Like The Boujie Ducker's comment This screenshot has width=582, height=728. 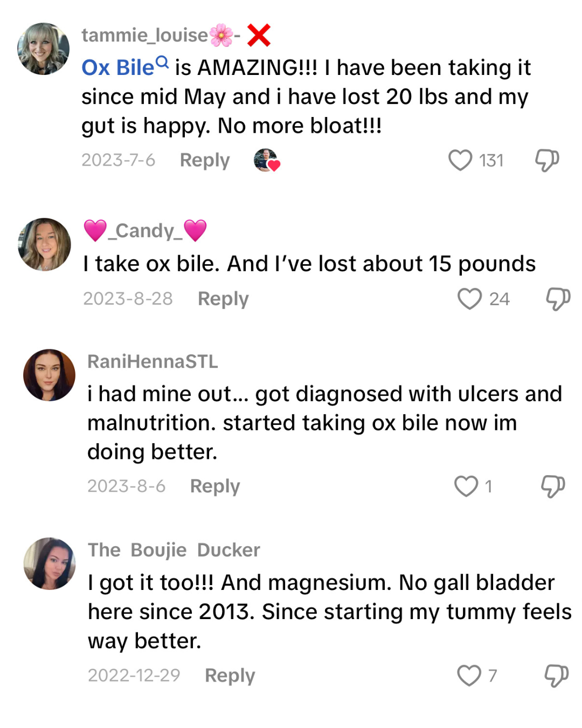(469, 675)
